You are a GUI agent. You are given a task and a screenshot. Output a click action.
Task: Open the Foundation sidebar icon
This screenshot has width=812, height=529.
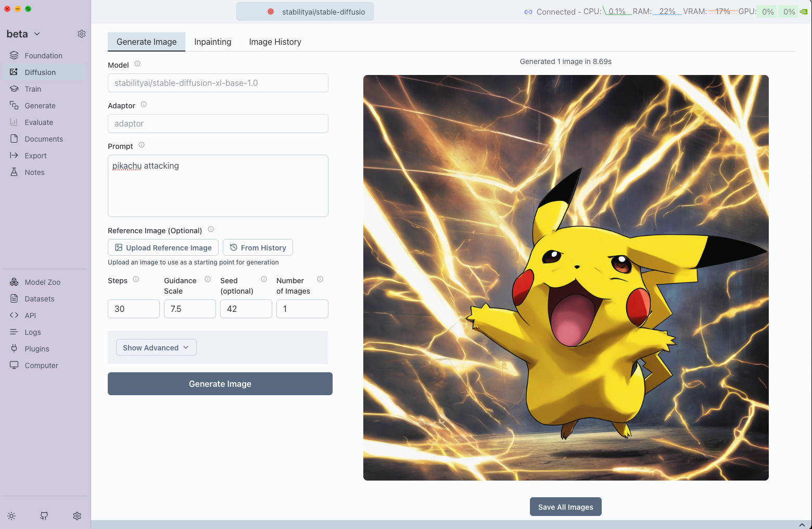(x=14, y=55)
